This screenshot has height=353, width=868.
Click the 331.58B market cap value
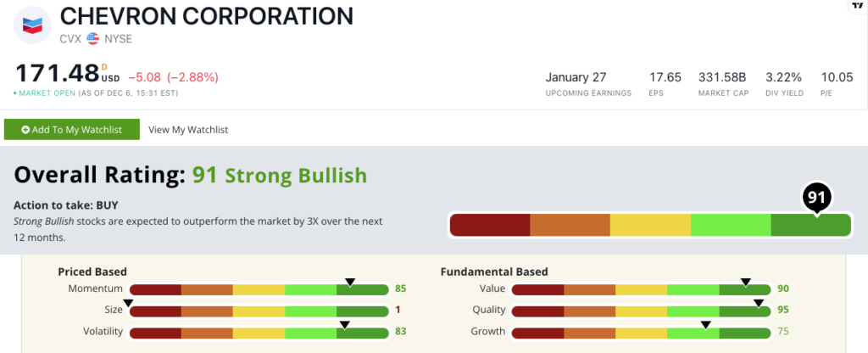(x=721, y=77)
